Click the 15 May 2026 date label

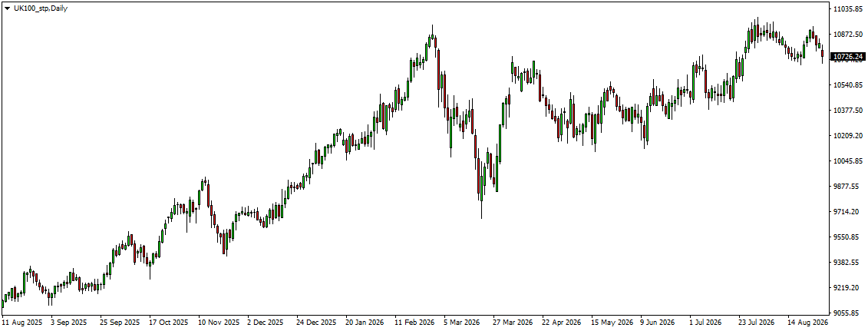pos(611,322)
